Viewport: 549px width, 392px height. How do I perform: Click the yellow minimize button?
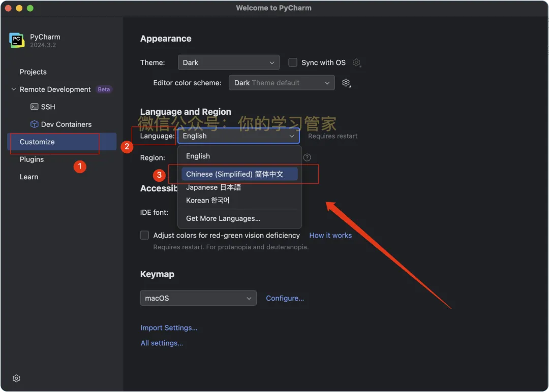pos(19,8)
